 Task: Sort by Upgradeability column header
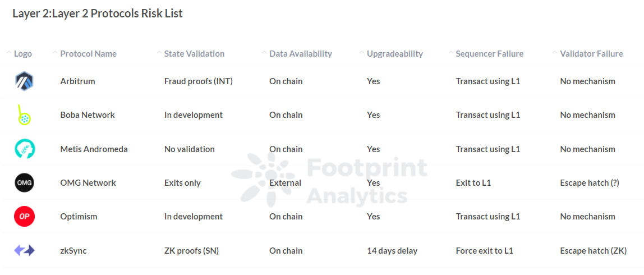[395, 53]
